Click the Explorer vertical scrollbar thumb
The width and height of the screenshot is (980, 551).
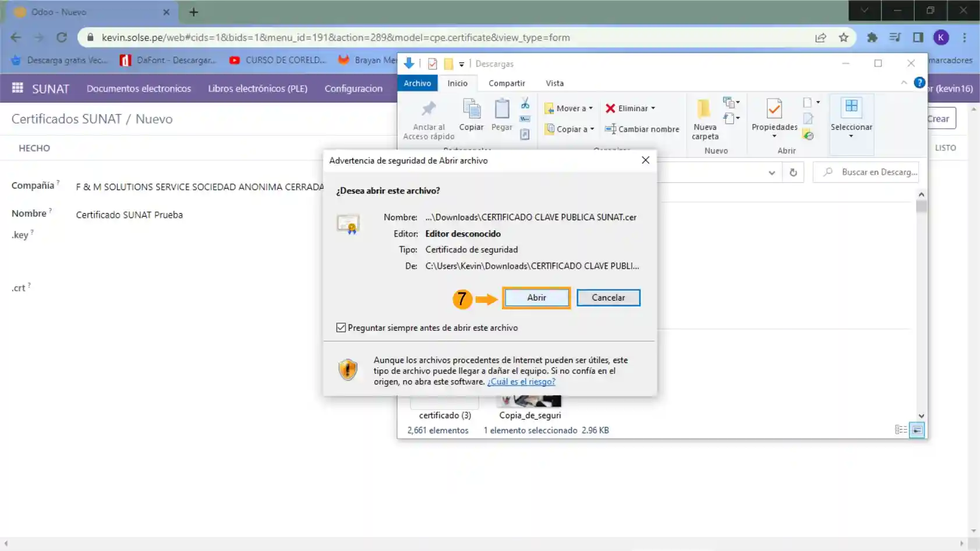tap(921, 206)
